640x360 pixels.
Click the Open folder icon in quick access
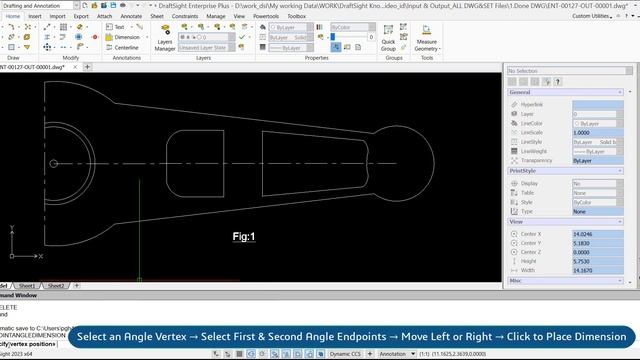point(94,5)
